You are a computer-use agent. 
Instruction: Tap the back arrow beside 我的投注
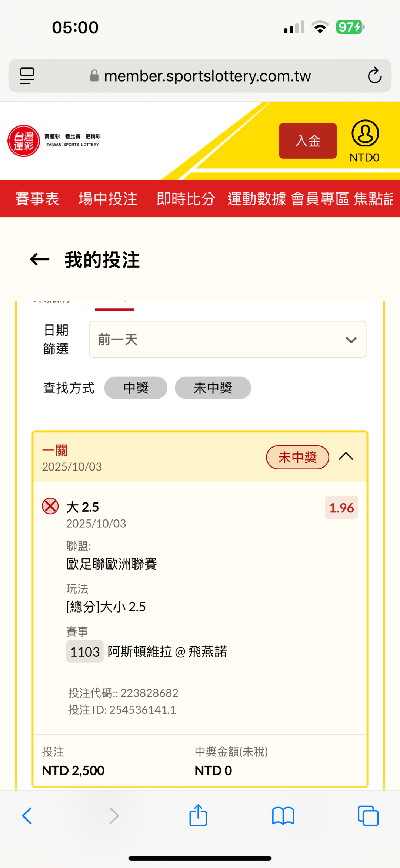40,260
